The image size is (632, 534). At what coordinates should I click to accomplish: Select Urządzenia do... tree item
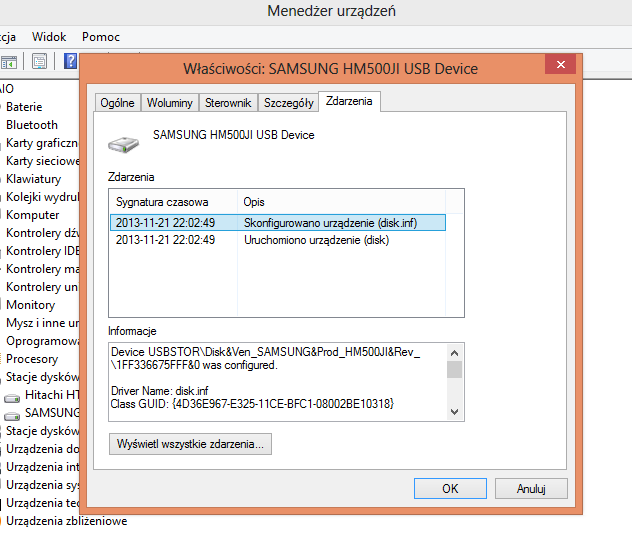tap(42, 449)
